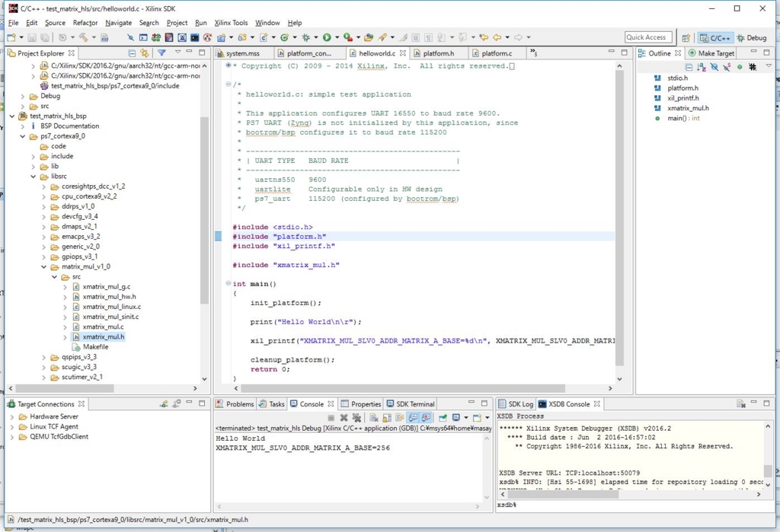Viewport: 780px width, 532px height.
Task: Click the Back navigation arrow icon
Action: pyautogui.click(x=497, y=37)
